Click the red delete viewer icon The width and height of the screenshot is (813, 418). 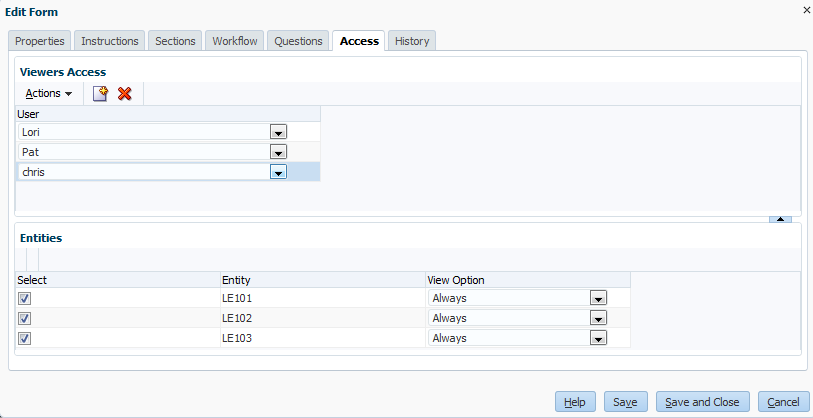125,94
